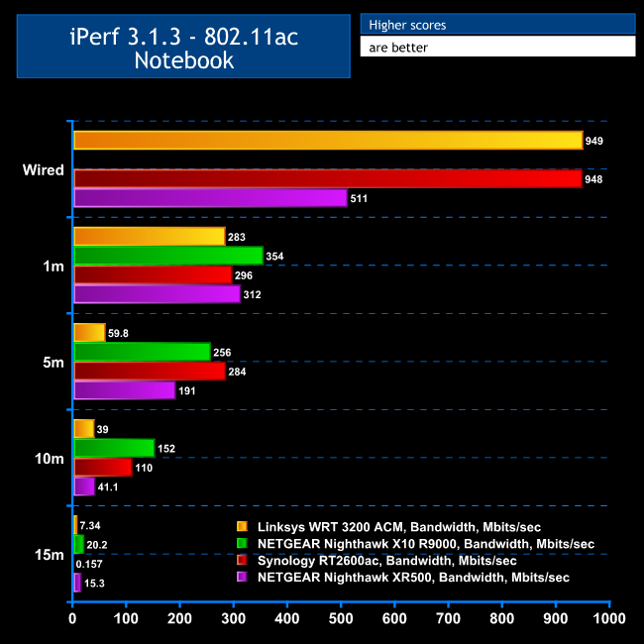Click the x-axis tick label "0"
The image size is (644, 644).
point(72,618)
